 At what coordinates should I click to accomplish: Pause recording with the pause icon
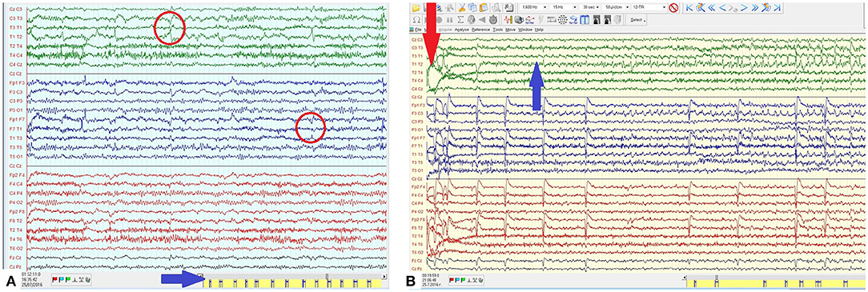click(x=449, y=20)
